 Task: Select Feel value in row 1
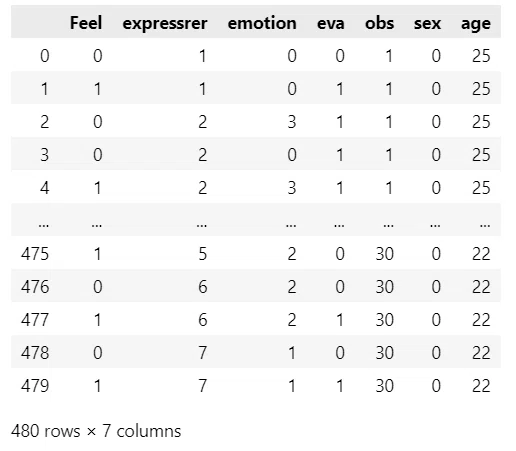(97, 89)
